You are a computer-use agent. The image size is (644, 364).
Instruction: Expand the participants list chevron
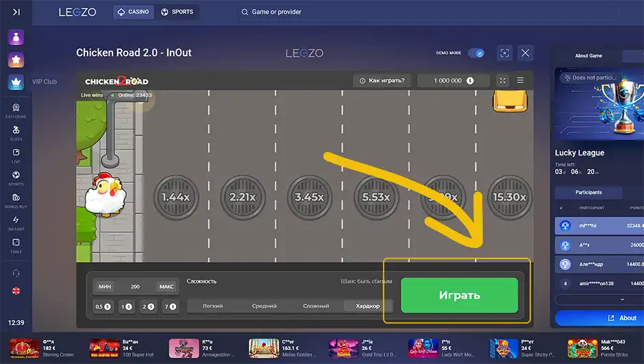622,300
